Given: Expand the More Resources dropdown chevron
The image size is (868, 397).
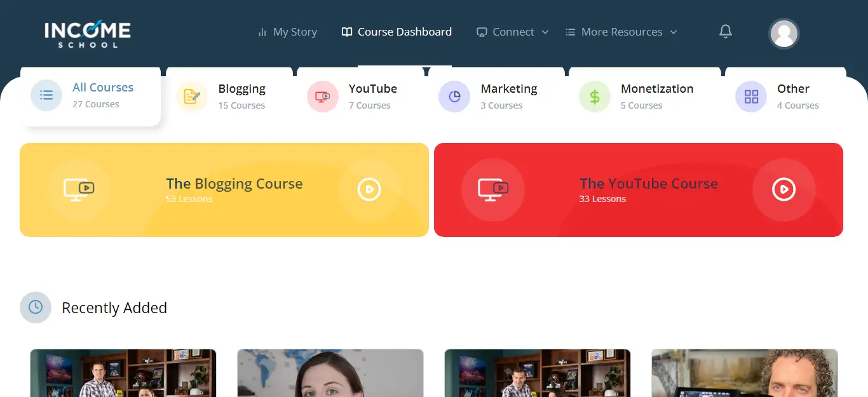Looking at the screenshot, I should coord(674,32).
